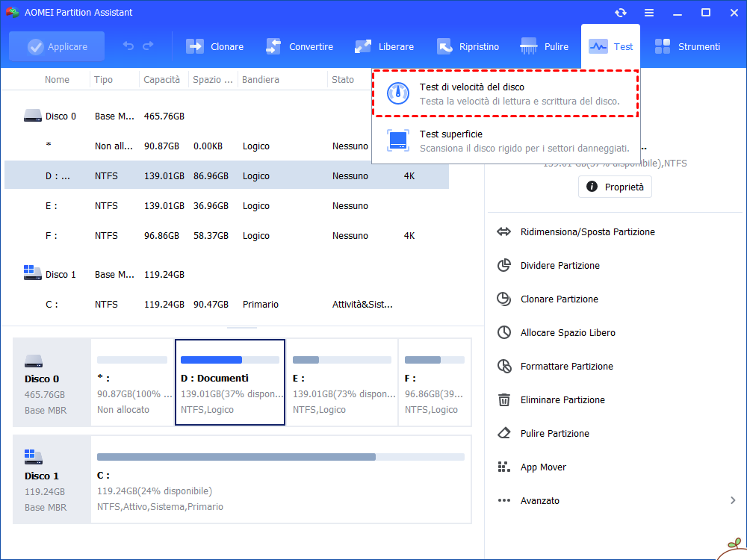Select the D: partition row

pyautogui.click(x=227, y=175)
